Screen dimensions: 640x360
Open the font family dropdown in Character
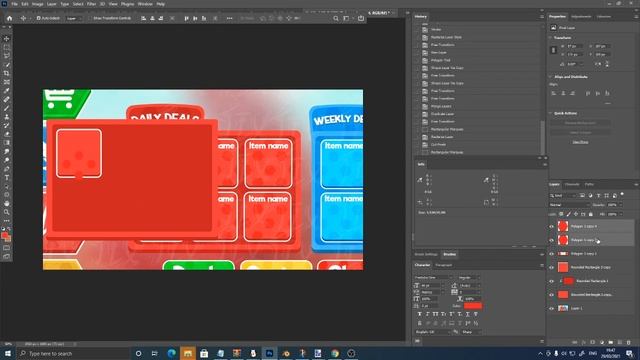433,278
